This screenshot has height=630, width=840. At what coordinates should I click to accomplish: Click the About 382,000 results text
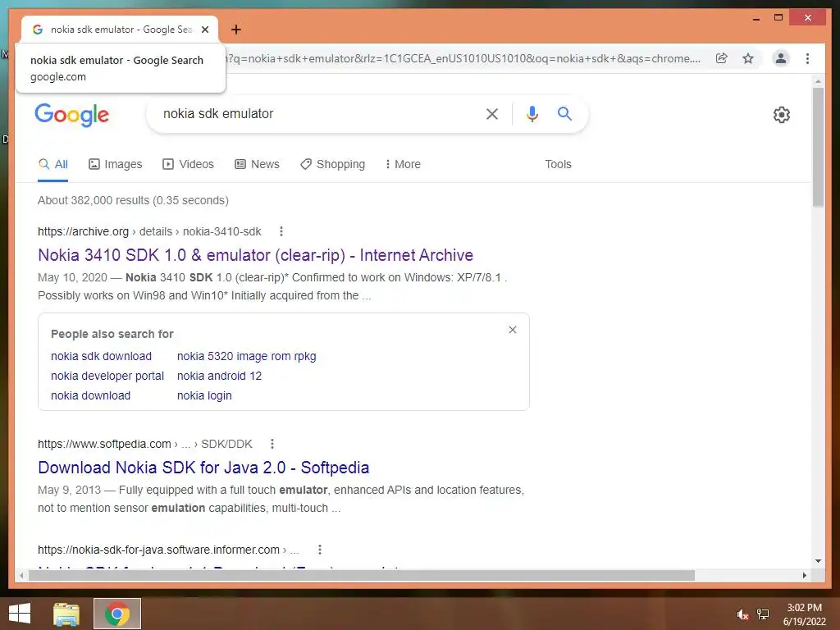tap(133, 200)
